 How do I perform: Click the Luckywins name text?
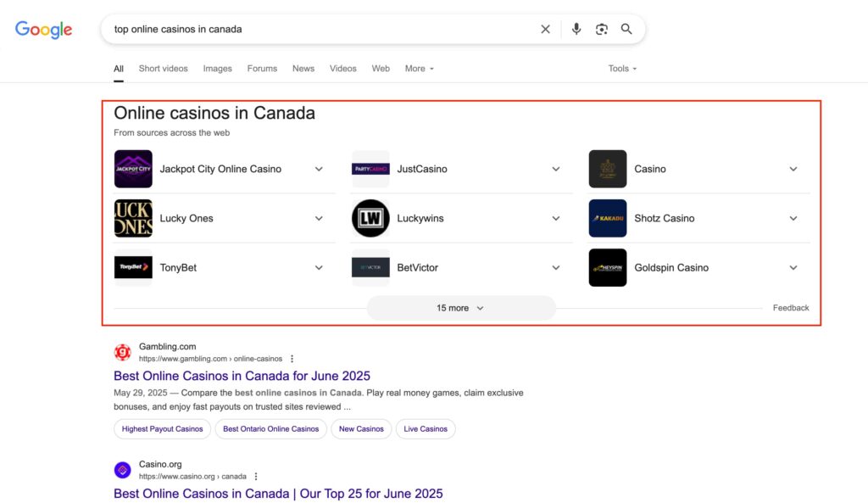coord(420,218)
